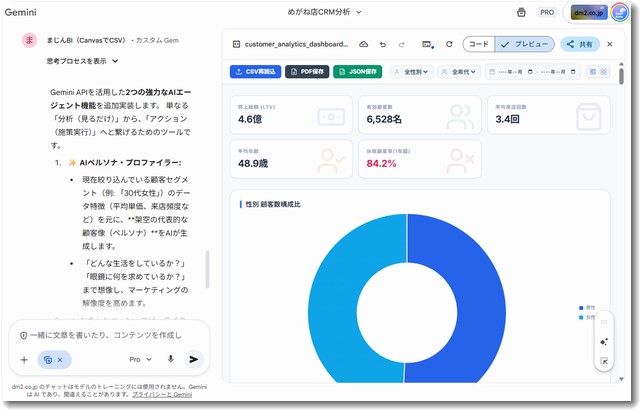The image size is (640, 410).
Task: Open the Pro model selector dropdown
Action: coord(140,359)
